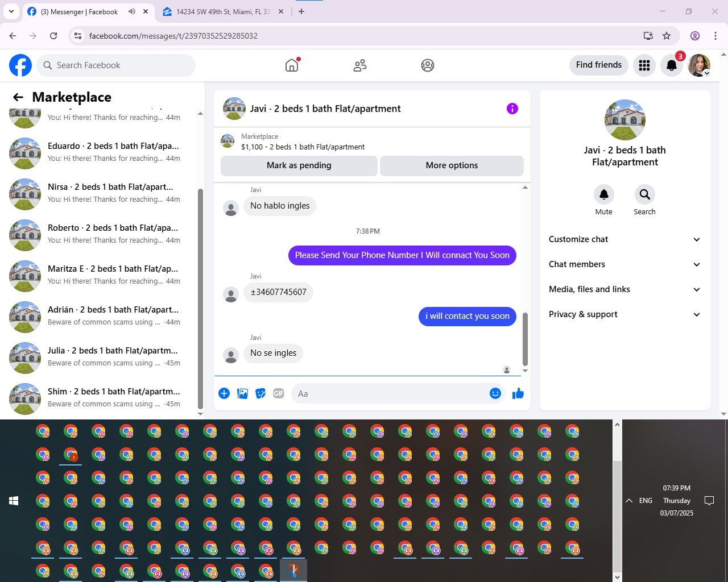The image size is (728, 582).
Task: Open Chrome three-dot menu
Action: 715,36
